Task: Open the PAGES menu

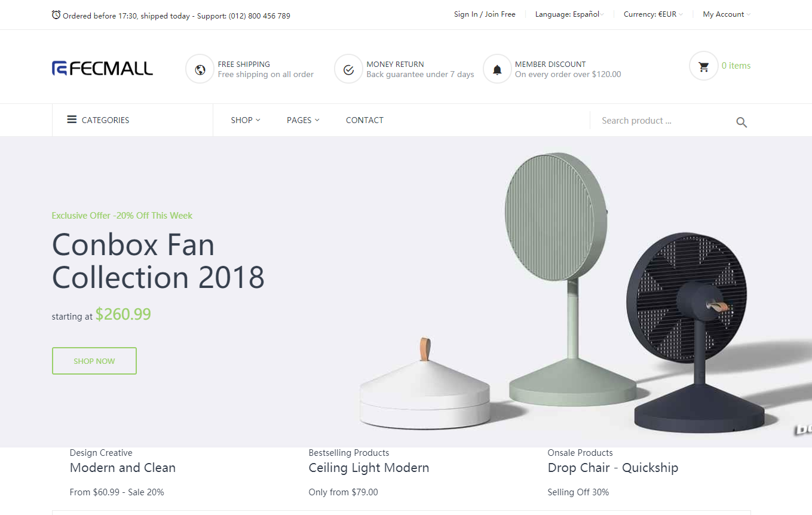Action: (x=303, y=120)
